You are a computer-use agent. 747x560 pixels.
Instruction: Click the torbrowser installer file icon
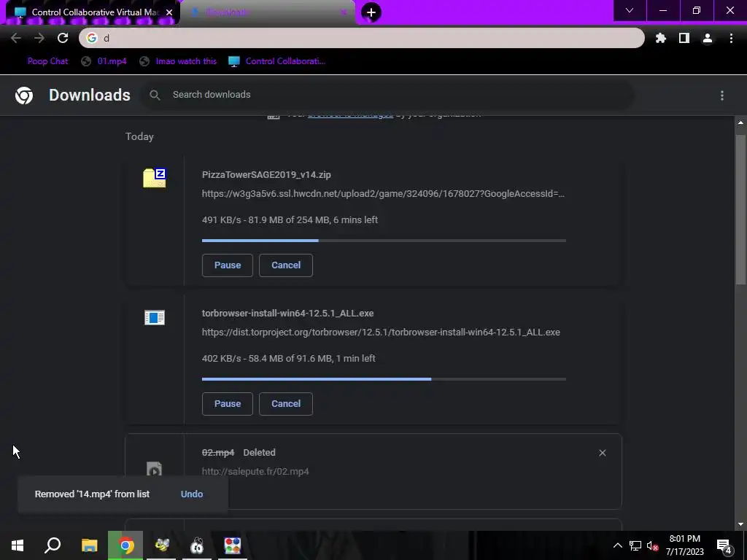click(x=155, y=317)
